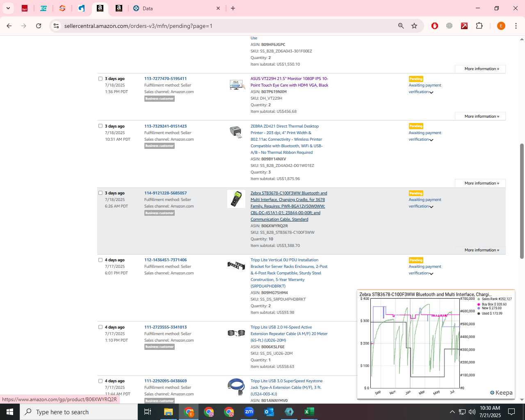525x420 pixels.
Task: Close the Data tab
Action: tap(218, 8)
